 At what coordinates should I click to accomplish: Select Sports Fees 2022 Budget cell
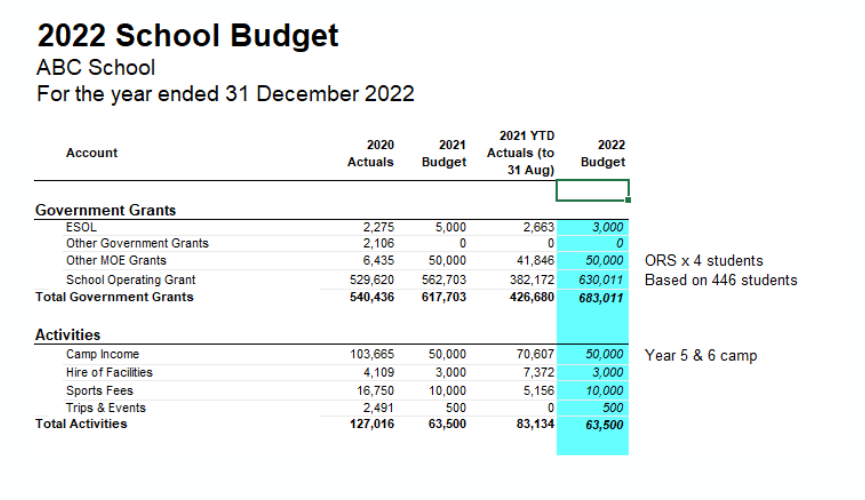593,390
